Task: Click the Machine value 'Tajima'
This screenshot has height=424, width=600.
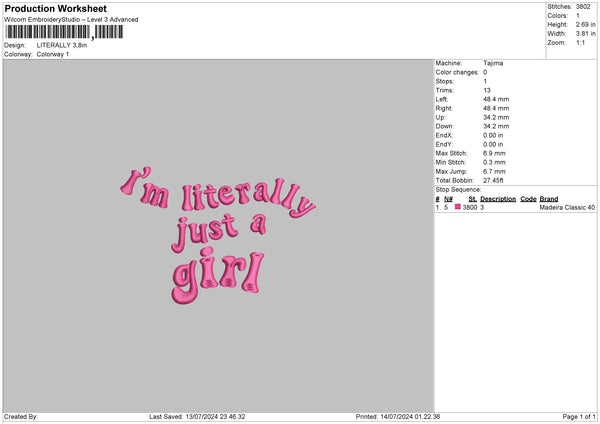Action: [493, 62]
